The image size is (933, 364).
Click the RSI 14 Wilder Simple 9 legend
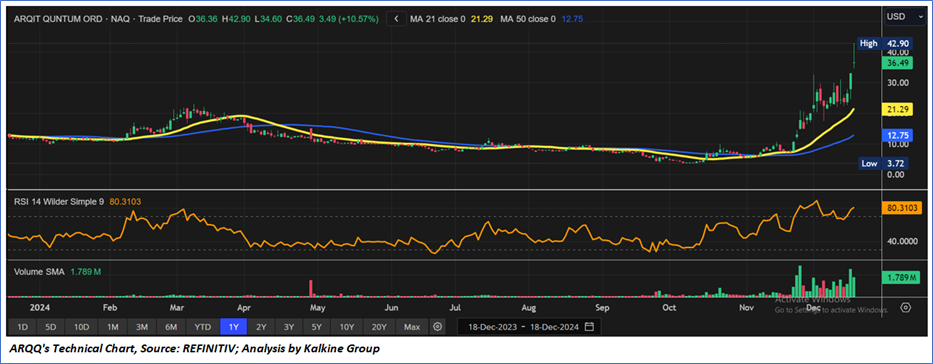click(58, 202)
